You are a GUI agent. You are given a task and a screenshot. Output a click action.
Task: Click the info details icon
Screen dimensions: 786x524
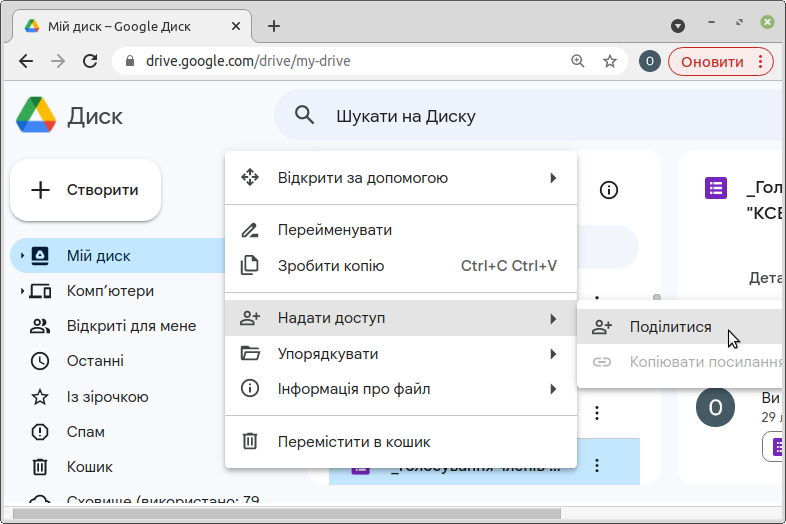[x=608, y=190]
